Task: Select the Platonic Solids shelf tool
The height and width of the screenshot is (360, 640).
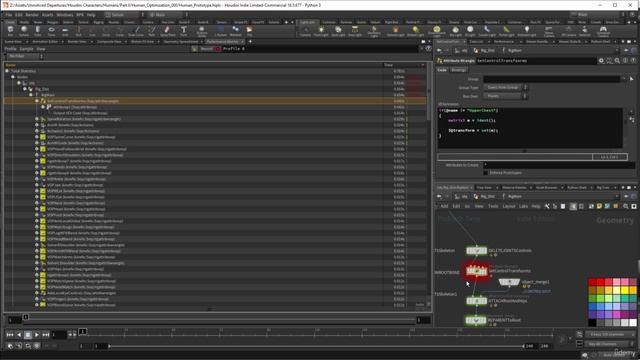Action: pyautogui.click(x=202, y=31)
